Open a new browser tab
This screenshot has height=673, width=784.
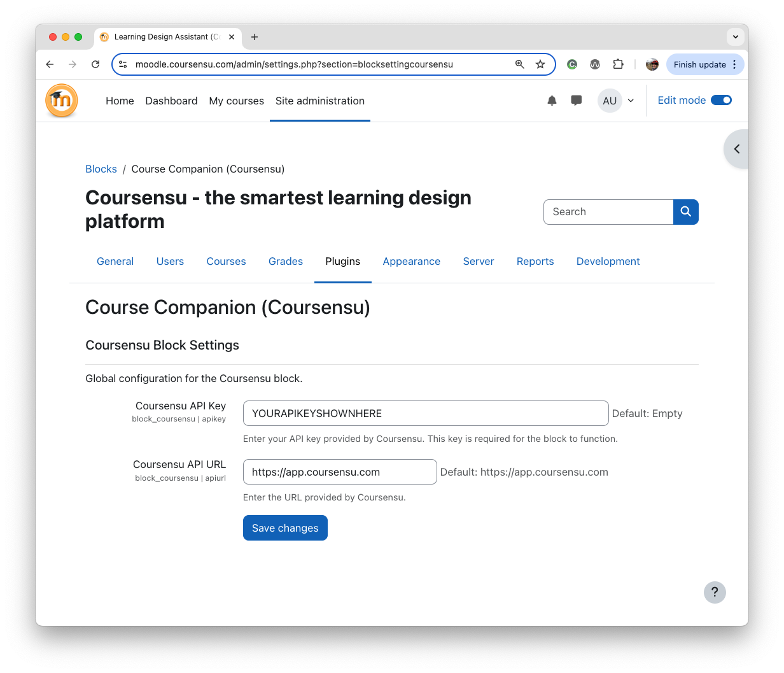(255, 37)
